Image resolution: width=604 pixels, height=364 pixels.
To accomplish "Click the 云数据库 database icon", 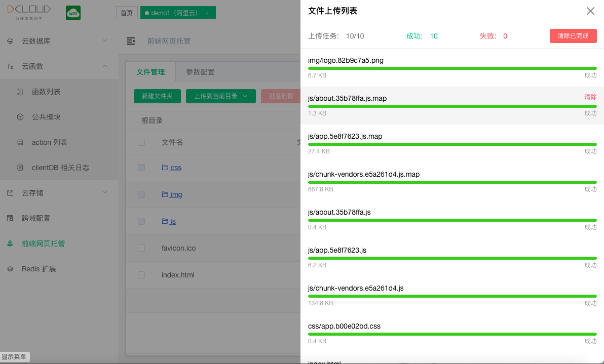I will [11, 41].
